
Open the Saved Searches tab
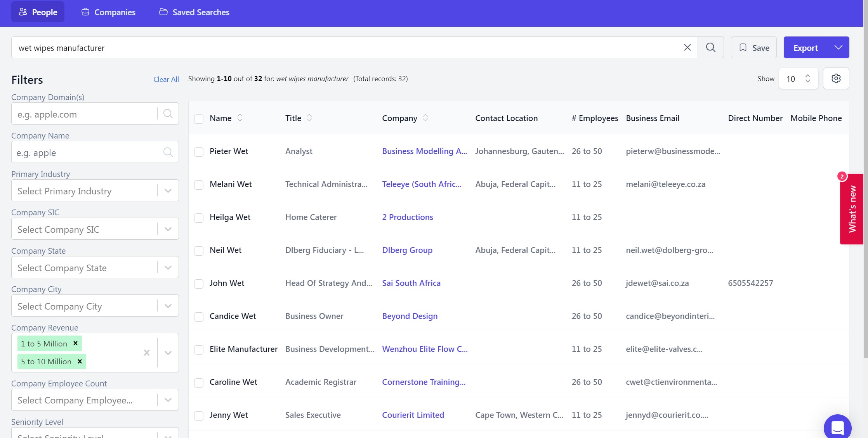[x=194, y=12]
